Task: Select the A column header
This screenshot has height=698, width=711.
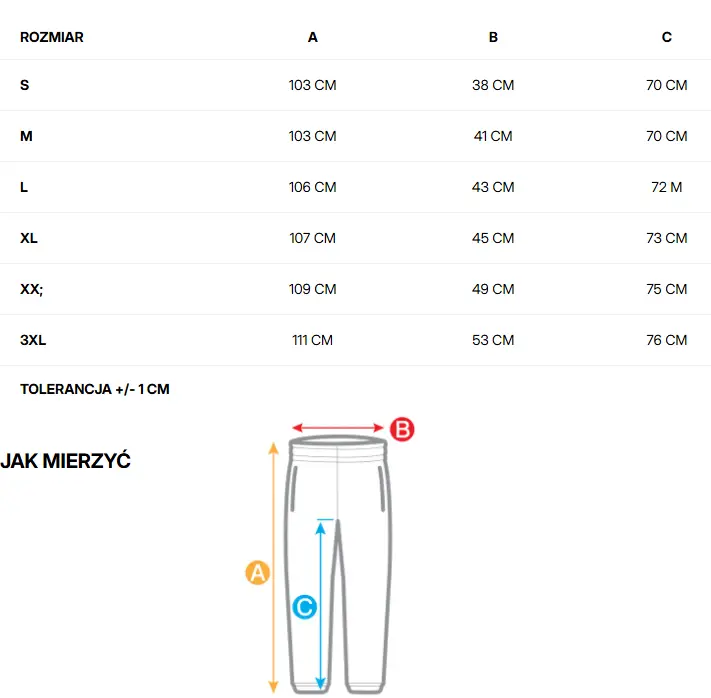Action: (313, 37)
